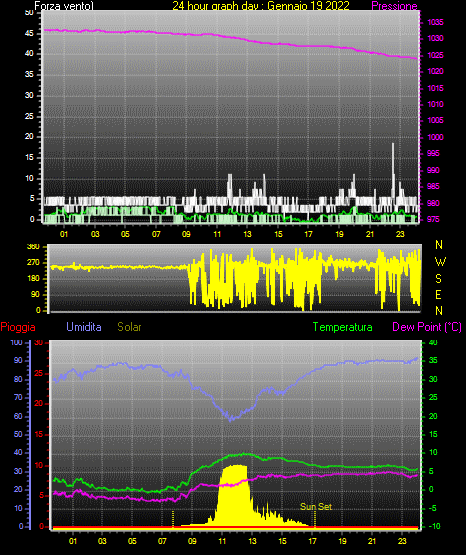The width and height of the screenshot is (466, 555).
Task: Click the Solar legend label
Action: coord(129,327)
